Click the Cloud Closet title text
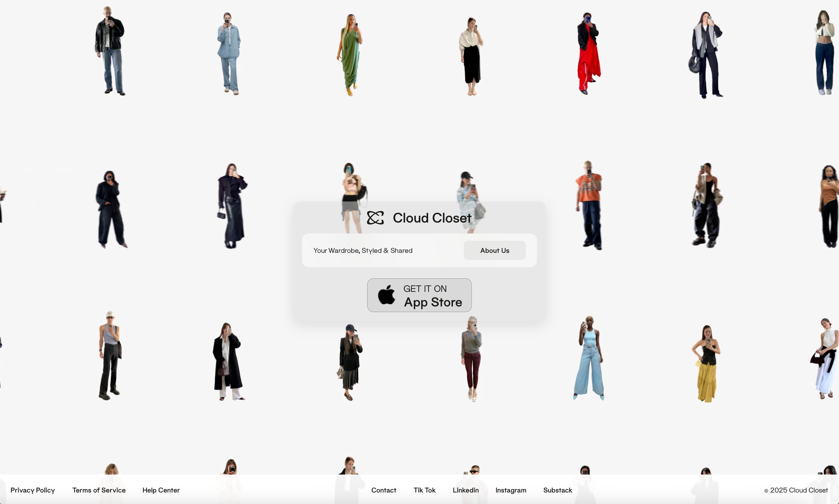 [x=432, y=218]
